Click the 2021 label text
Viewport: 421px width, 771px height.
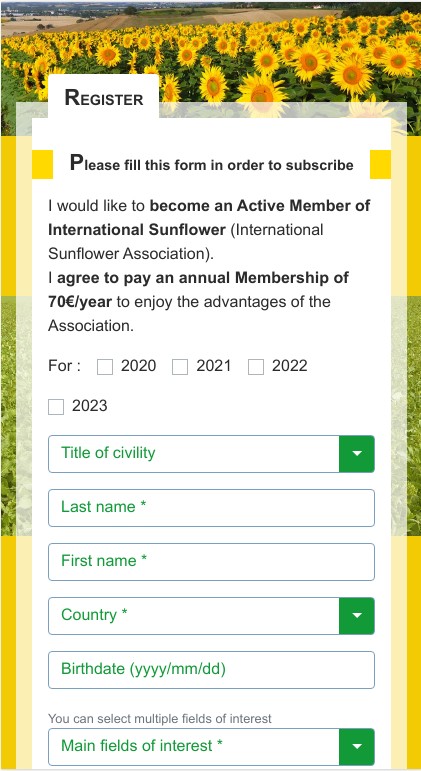click(x=213, y=366)
